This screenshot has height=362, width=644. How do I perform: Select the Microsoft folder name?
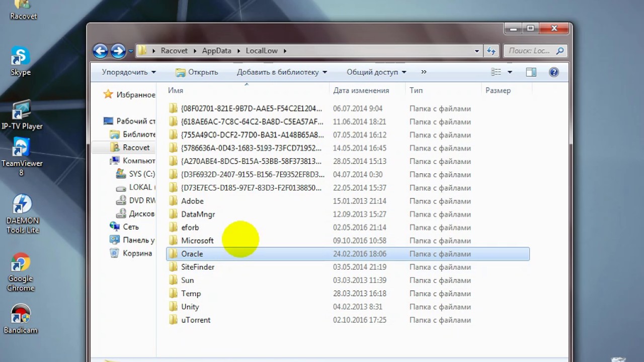197,241
